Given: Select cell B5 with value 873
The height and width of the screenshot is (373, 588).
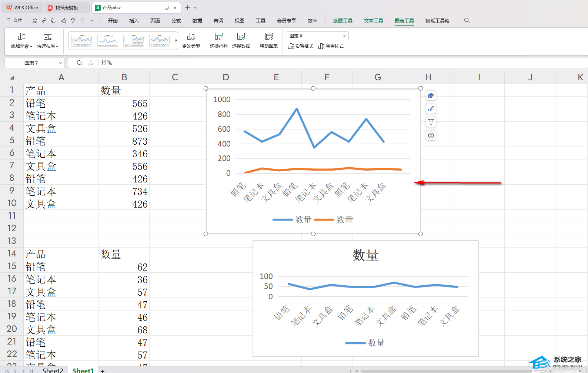Looking at the screenshot, I should pos(124,141).
